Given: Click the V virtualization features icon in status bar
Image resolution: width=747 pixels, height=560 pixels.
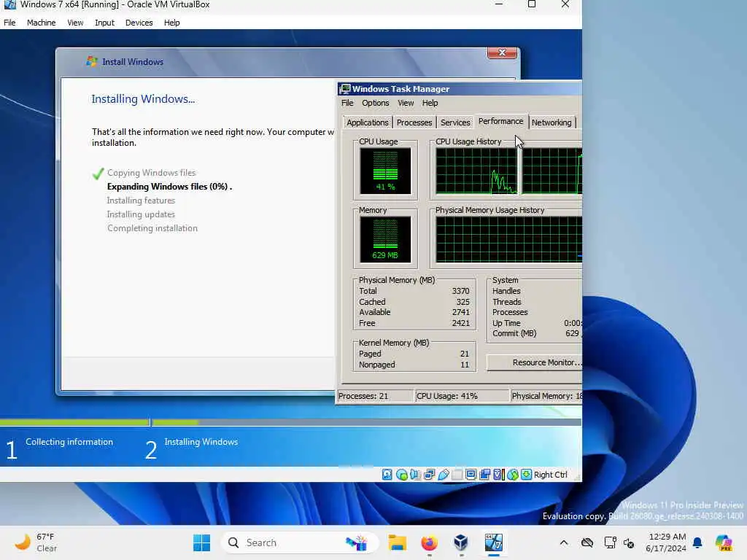Looking at the screenshot, I should pyautogui.click(x=498, y=474).
